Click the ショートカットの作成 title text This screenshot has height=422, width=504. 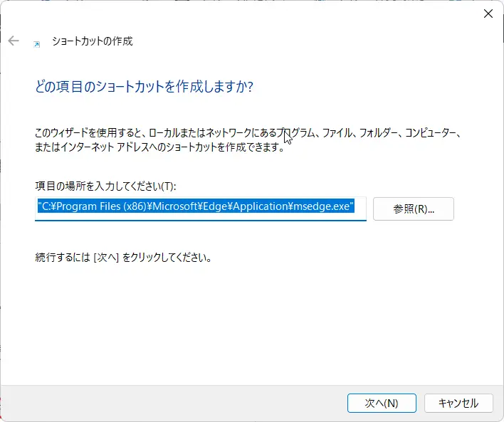tap(92, 41)
